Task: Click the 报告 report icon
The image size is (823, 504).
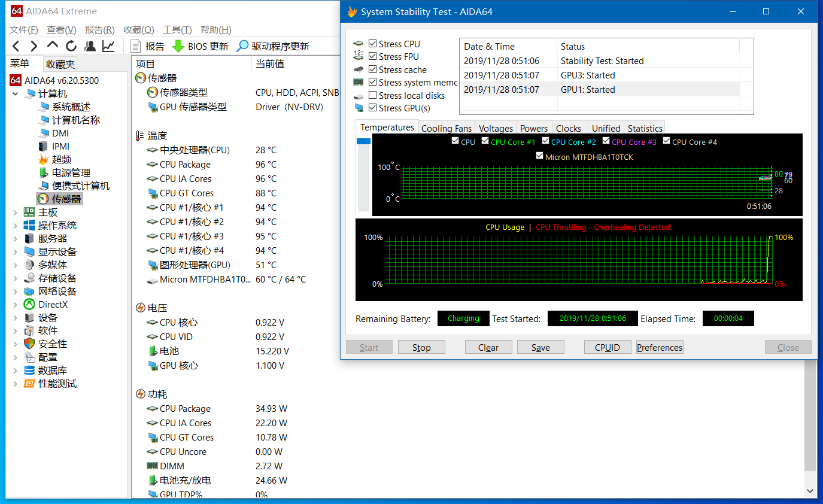Action: pos(136,46)
